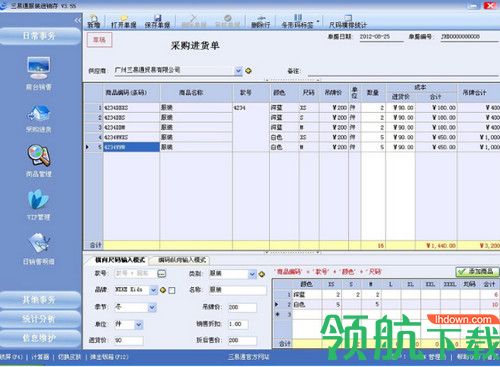Select row 1 barcode cell 4234XXXS
The height and width of the screenshot is (367, 500).
131,108
